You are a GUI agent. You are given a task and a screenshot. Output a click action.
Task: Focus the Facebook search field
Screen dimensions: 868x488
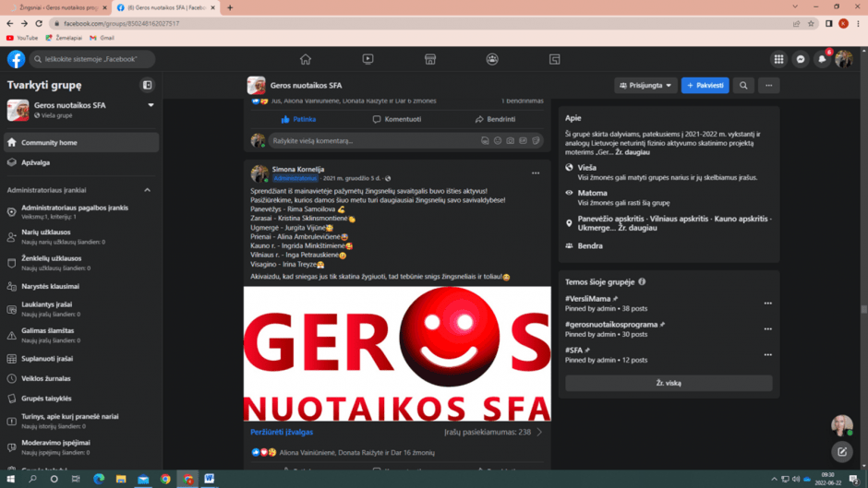pos(92,59)
